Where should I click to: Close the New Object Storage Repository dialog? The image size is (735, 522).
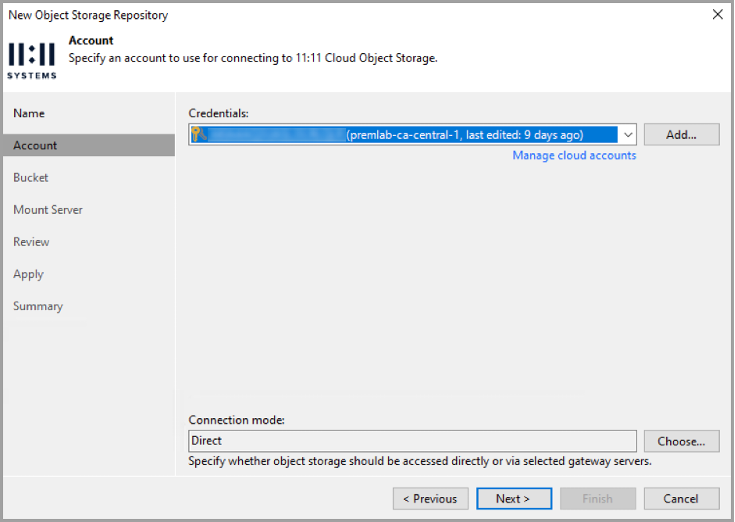(x=718, y=15)
